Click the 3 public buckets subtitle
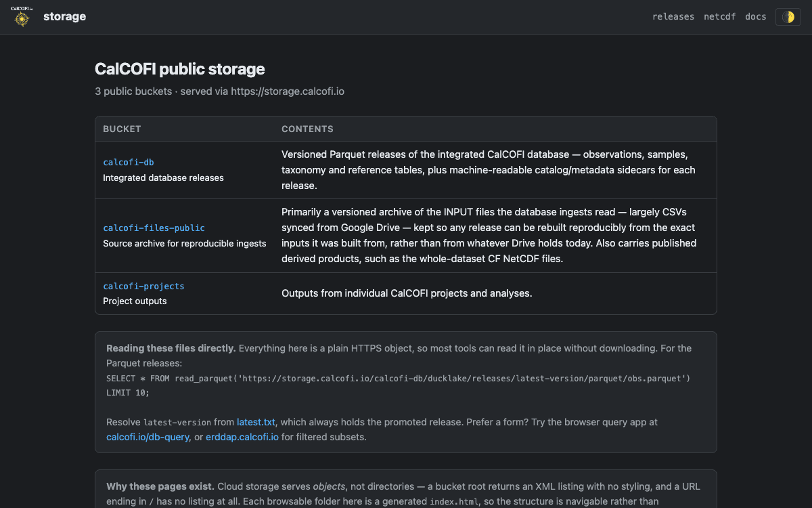Viewport: 812px width, 508px height. [x=219, y=91]
